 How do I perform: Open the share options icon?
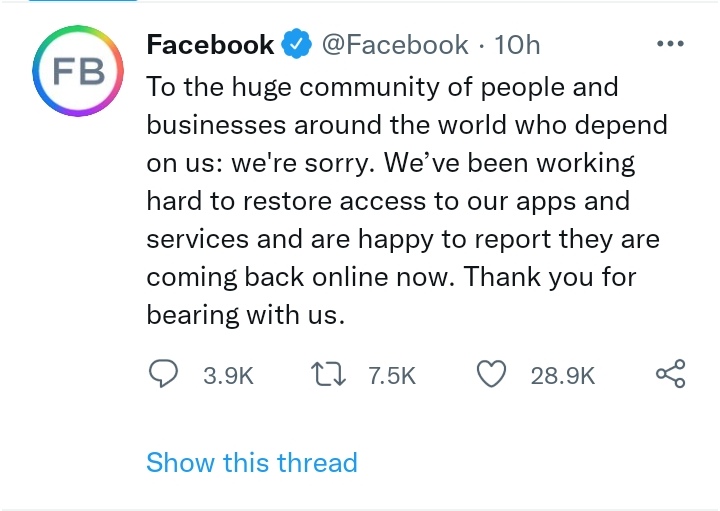(x=670, y=375)
